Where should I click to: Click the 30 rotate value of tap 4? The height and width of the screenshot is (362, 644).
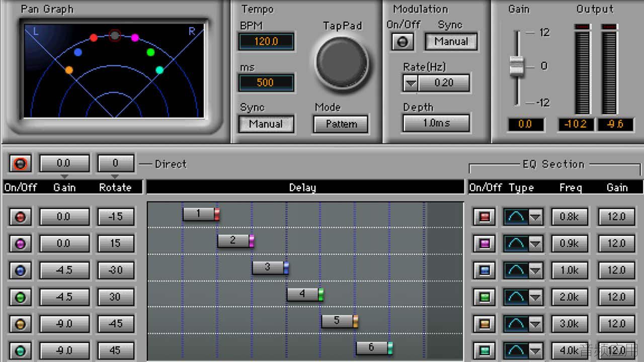coord(116,297)
